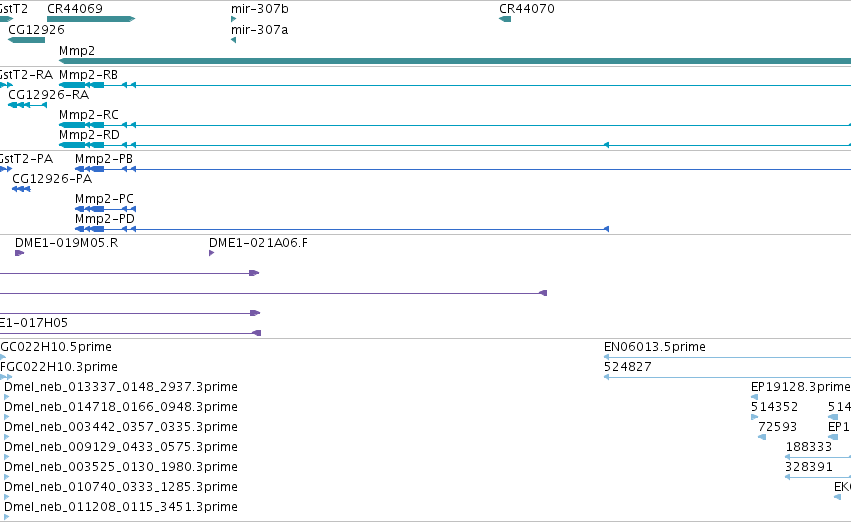Select the long Mmp2 gene bar
Screen dimensions: 851x522
[455, 61]
